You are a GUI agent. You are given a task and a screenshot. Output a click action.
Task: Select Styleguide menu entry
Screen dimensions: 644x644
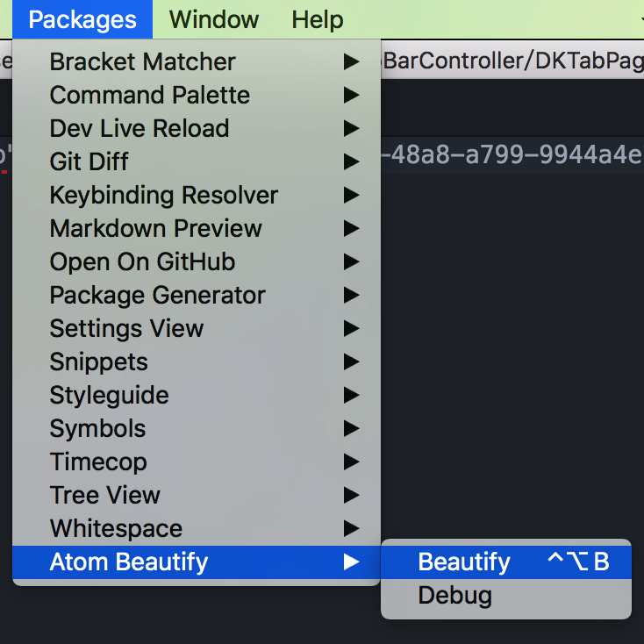click(x=197, y=395)
